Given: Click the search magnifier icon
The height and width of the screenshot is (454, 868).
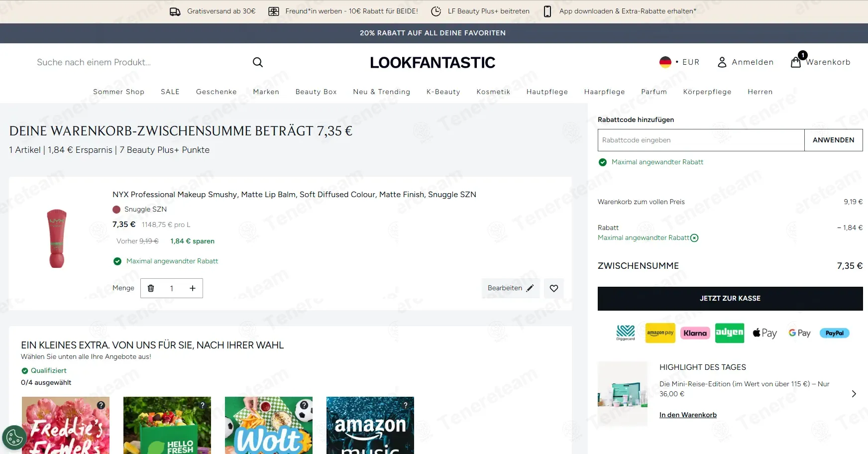Looking at the screenshot, I should tap(257, 62).
